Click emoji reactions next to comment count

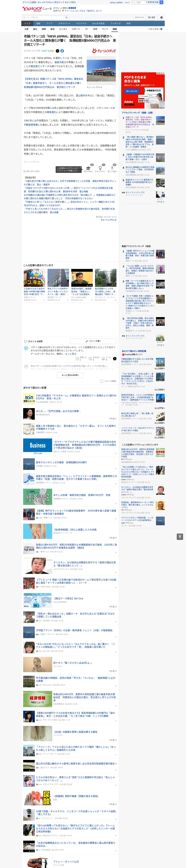pos(51,51)
